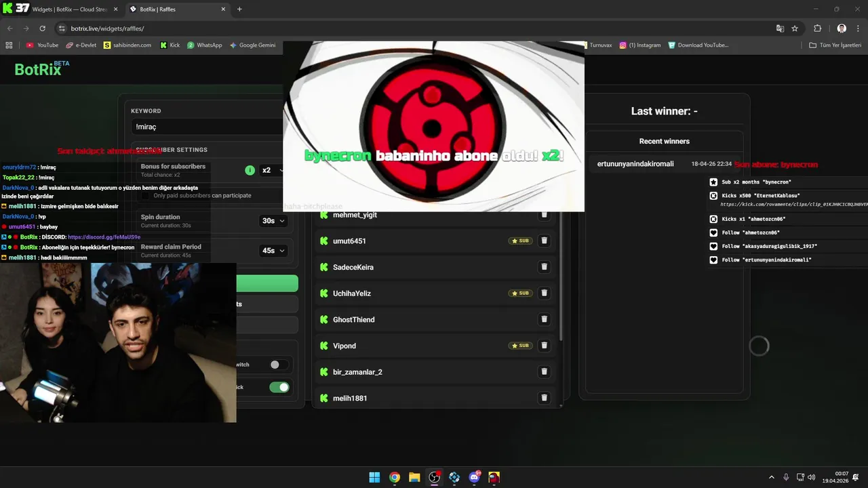Viewport: 868px width, 488px height.
Task: Open Chrome from the taskbar
Action: click(x=394, y=477)
